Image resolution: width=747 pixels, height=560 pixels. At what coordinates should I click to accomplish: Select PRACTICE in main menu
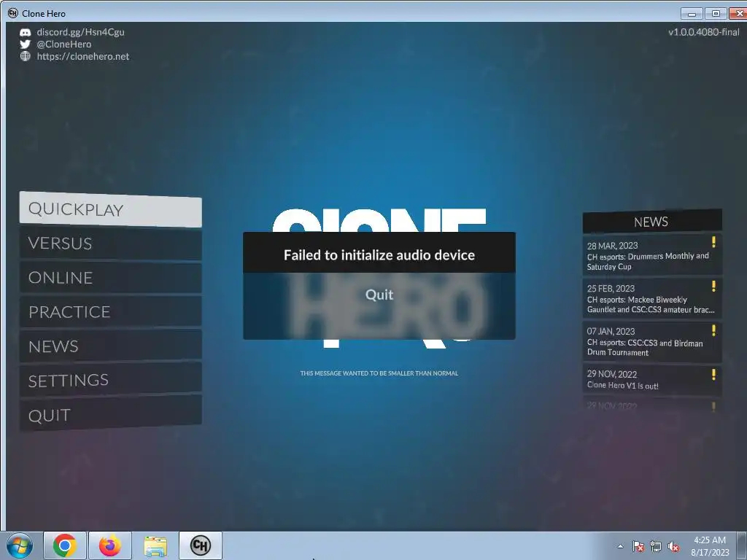pyautogui.click(x=111, y=312)
